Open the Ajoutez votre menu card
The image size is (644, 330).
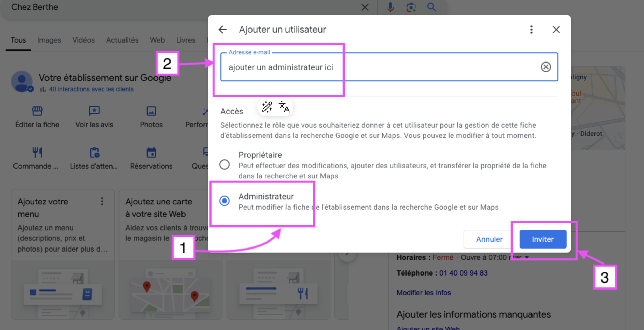(62, 254)
